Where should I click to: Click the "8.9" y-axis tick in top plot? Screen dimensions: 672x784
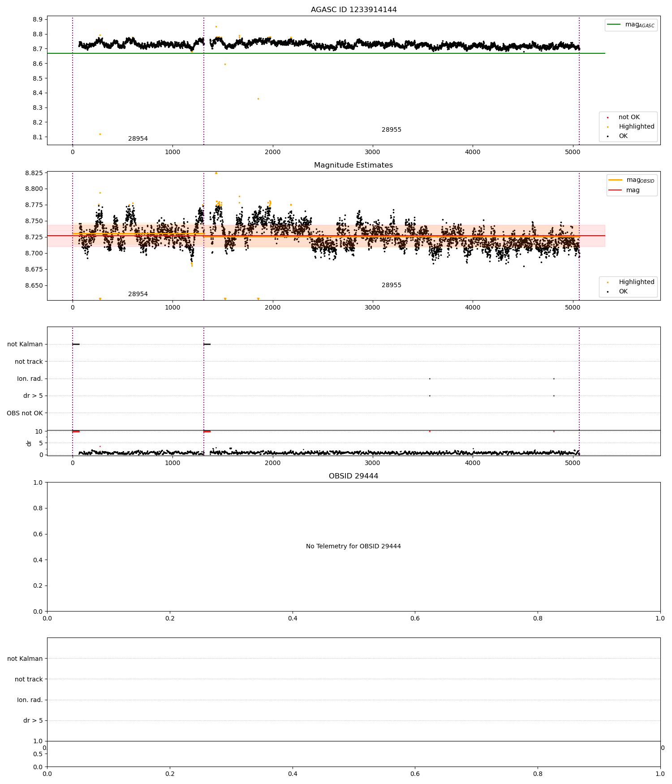[x=38, y=20]
